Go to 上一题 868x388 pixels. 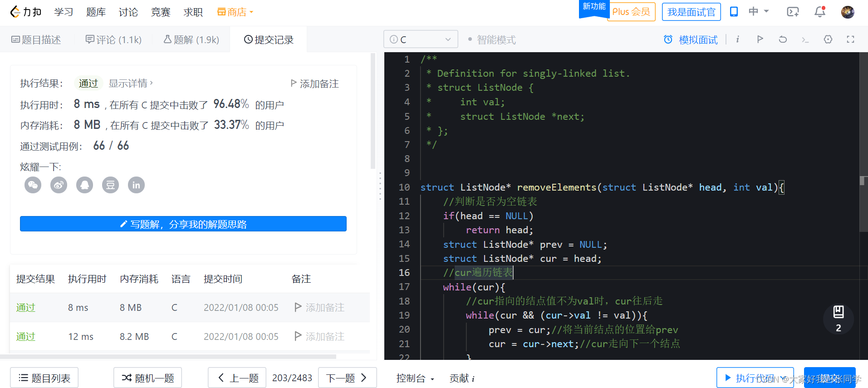(x=237, y=378)
